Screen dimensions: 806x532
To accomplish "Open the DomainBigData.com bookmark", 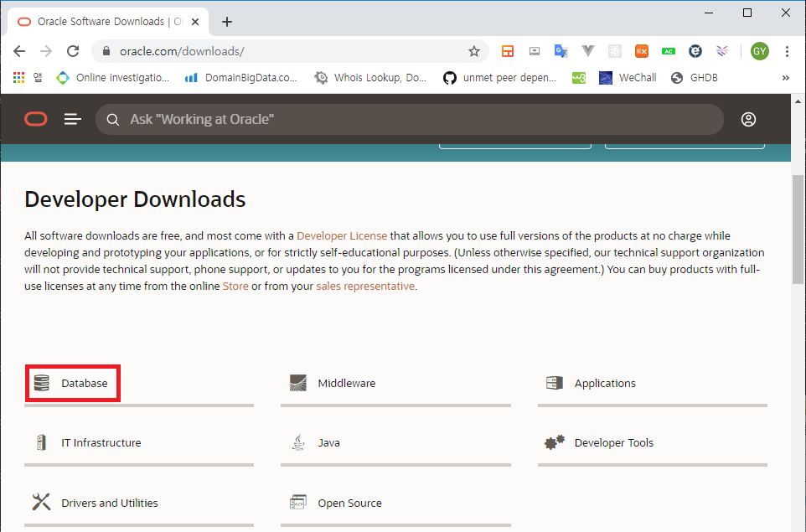I will (241, 78).
